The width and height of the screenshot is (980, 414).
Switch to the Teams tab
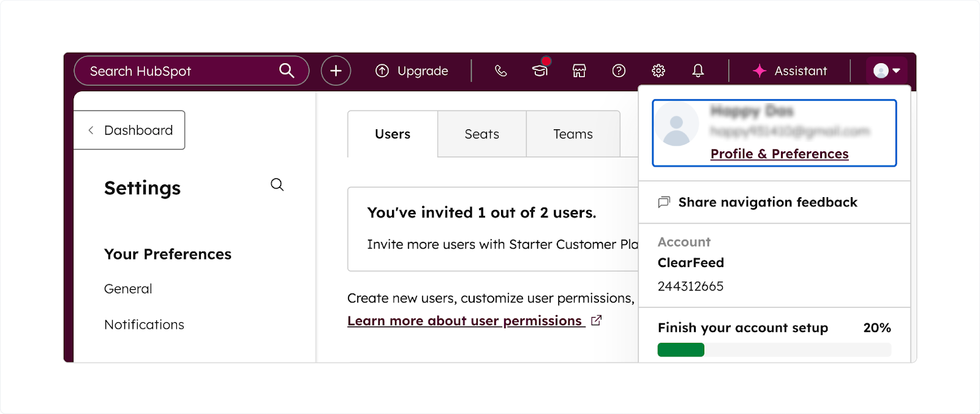pyautogui.click(x=573, y=134)
